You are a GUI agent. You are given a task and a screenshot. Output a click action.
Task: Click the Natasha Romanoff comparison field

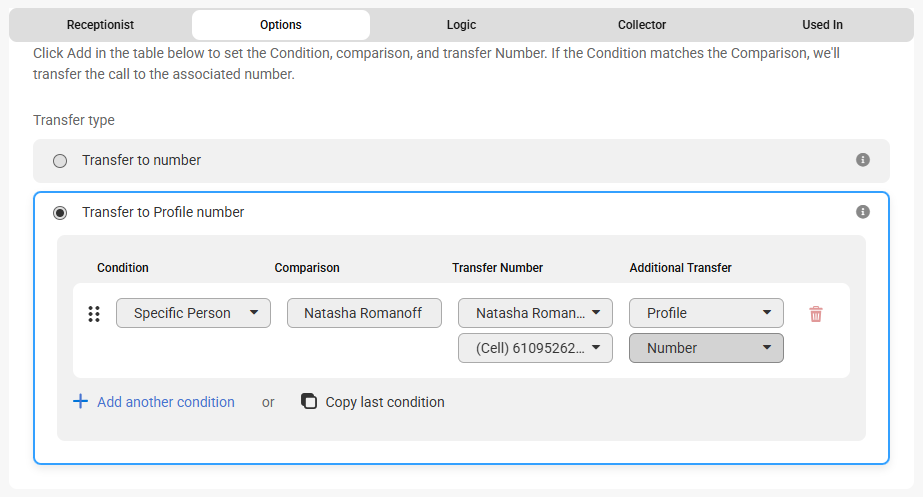click(364, 313)
